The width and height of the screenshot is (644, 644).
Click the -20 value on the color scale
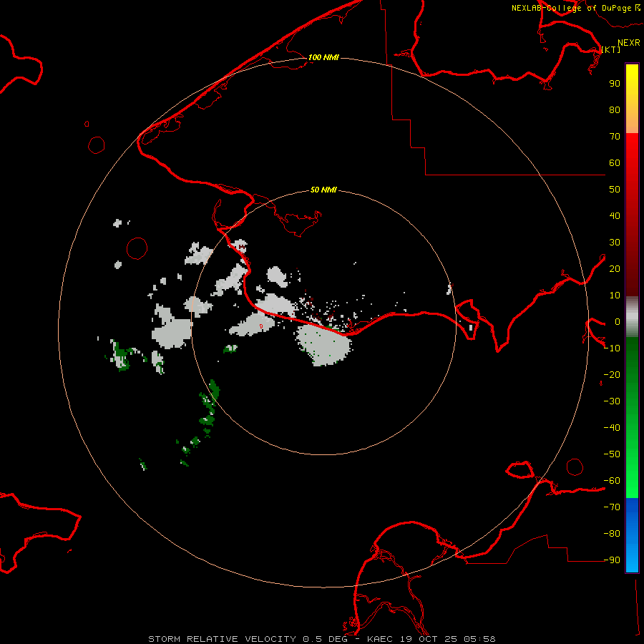pyautogui.click(x=612, y=375)
